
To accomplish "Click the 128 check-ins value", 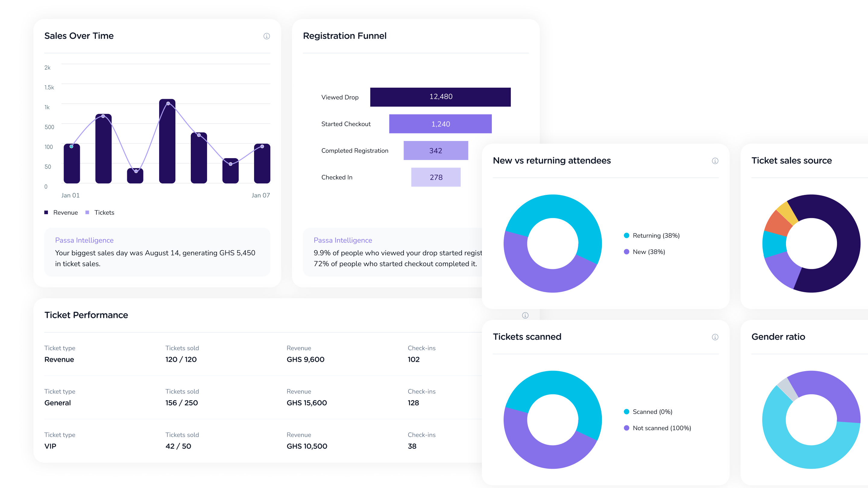I will click(x=414, y=403).
